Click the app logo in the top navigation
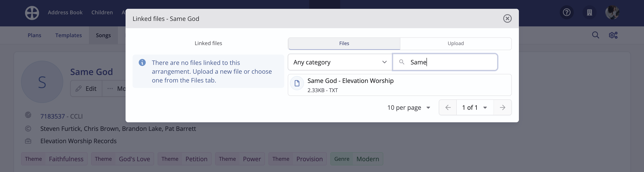This screenshot has height=172, width=644. [x=32, y=13]
